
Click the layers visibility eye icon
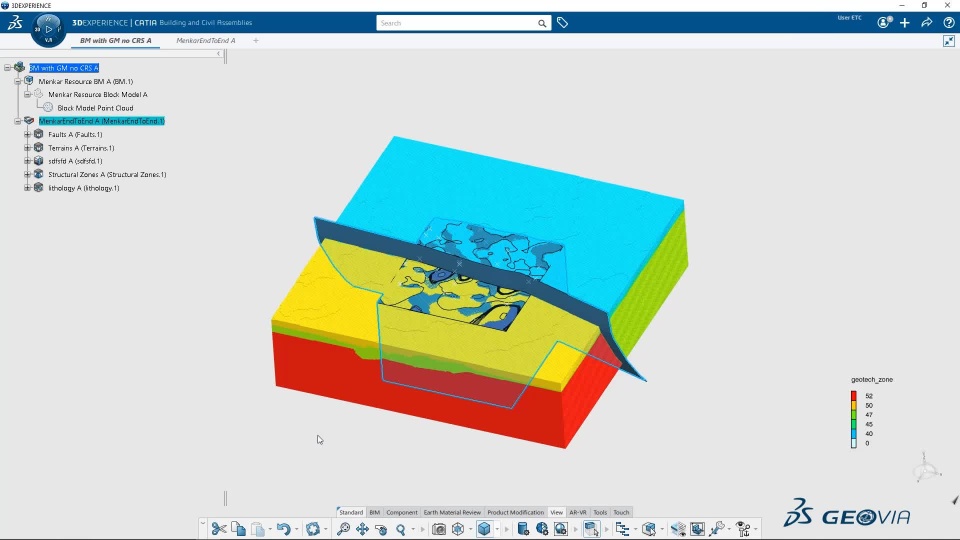(x=678, y=528)
